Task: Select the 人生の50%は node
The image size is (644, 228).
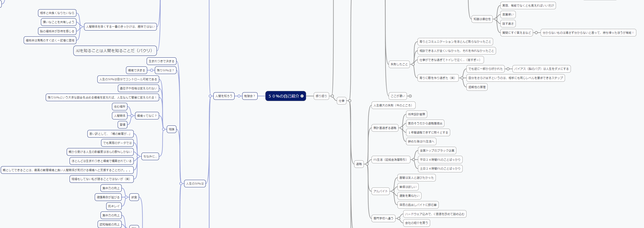Action: pos(195,184)
